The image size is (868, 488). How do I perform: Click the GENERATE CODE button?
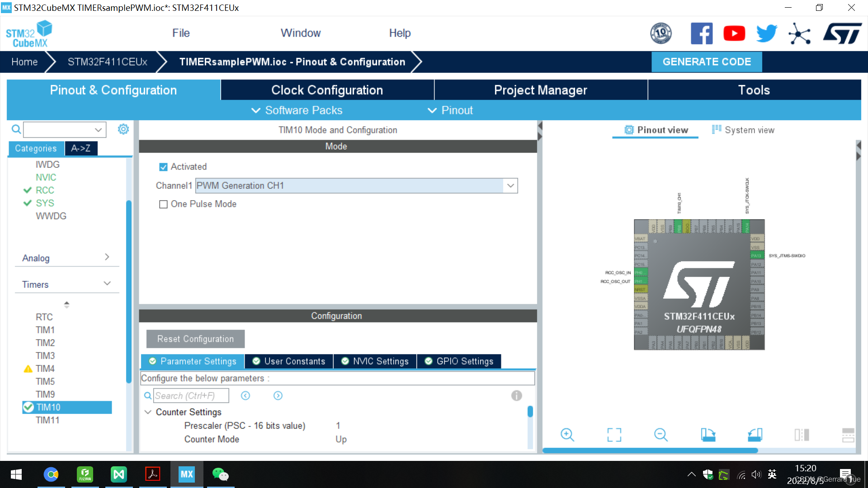707,62
